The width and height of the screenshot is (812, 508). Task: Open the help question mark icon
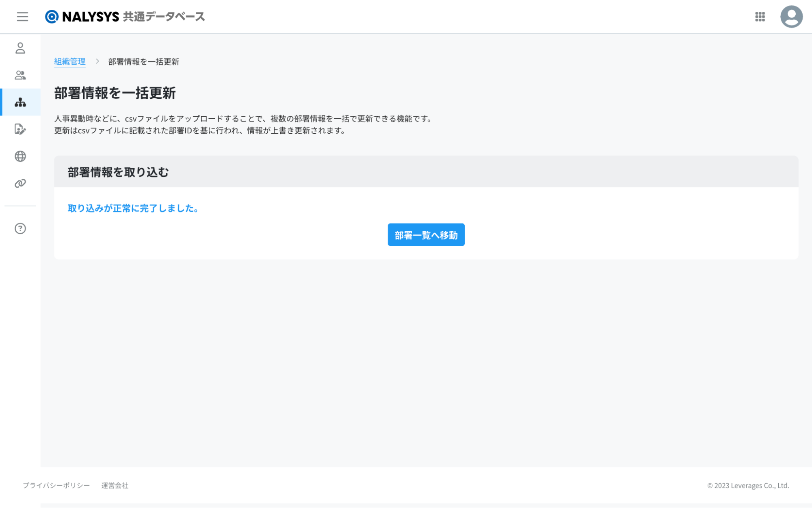(x=20, y=228)
